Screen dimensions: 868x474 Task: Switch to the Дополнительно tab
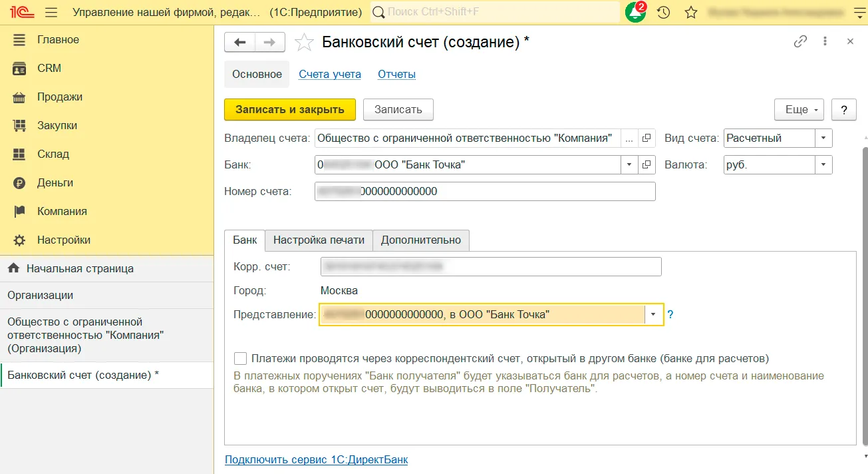(420, 240)
